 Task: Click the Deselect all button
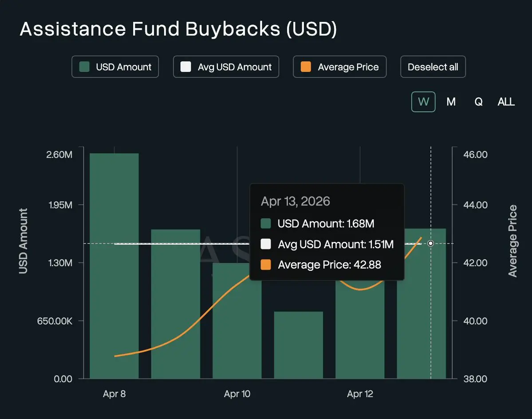tap(433, 67)
